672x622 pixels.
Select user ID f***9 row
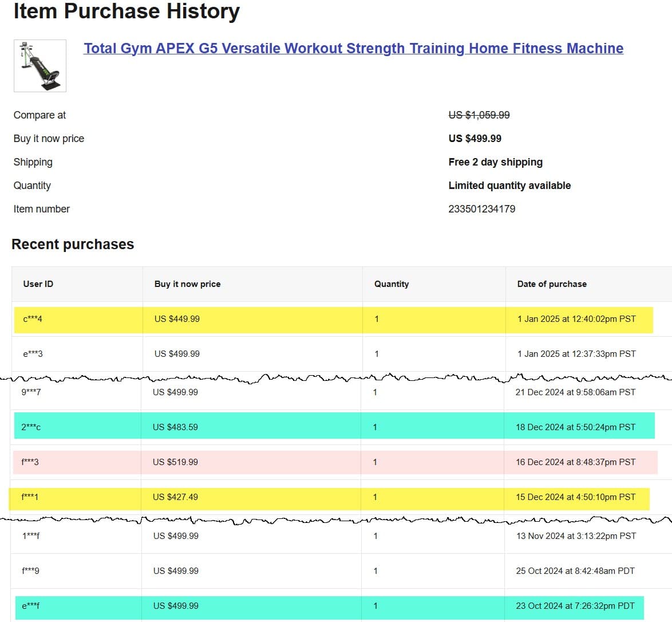pyautogui.click(x=31, y=571)
